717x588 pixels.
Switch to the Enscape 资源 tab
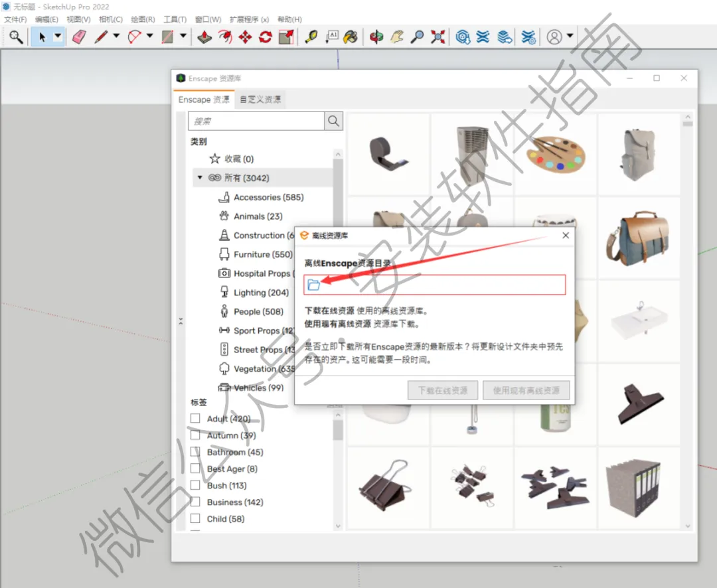pyautogui.click(x=204, y=100)
